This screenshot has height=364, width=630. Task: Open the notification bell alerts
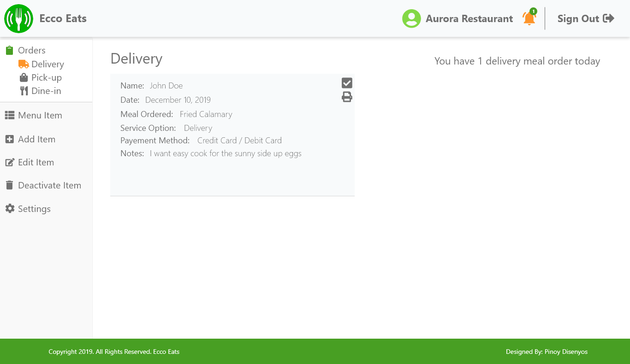tap(529, 18)
